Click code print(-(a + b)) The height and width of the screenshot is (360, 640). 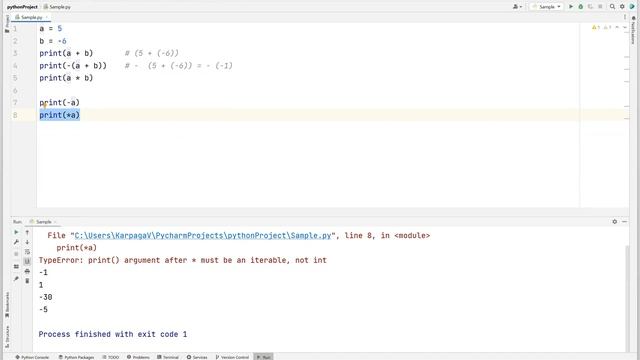click(73, 65)
